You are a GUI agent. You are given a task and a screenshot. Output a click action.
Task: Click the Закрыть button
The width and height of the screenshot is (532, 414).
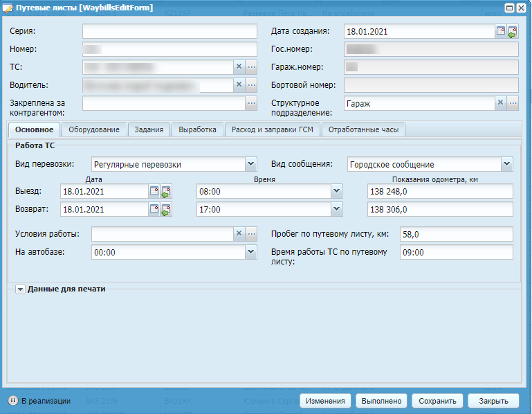tap(493, 401)
